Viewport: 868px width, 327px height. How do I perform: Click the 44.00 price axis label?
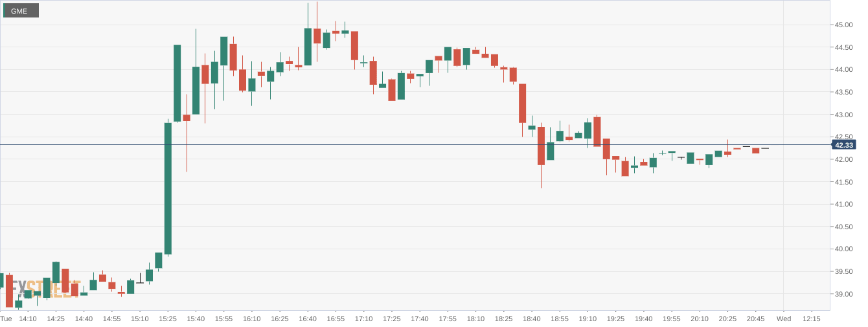(x=843, y=70)
